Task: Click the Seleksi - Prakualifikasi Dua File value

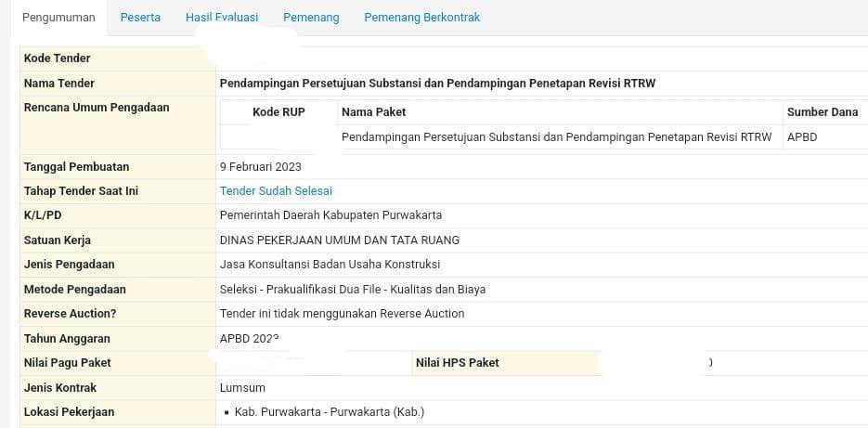Action: 353,289
